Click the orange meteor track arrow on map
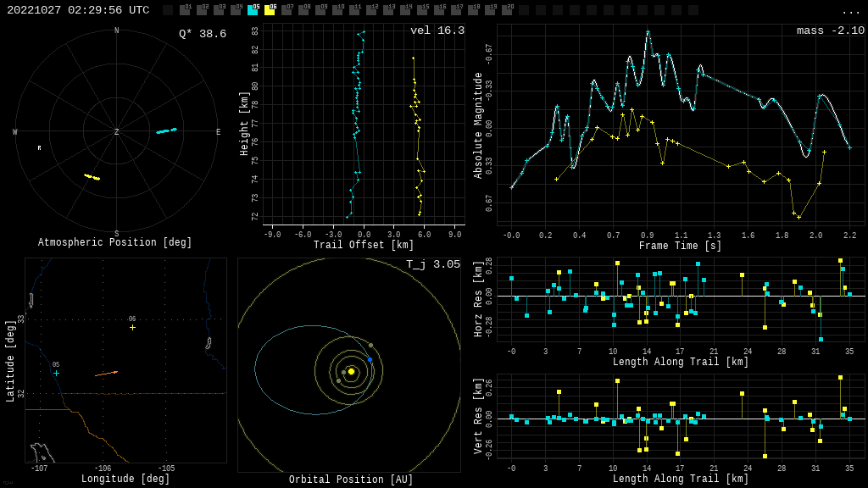Image resolution: width=868 pixels, height=488 pixels. coord(106,373)
